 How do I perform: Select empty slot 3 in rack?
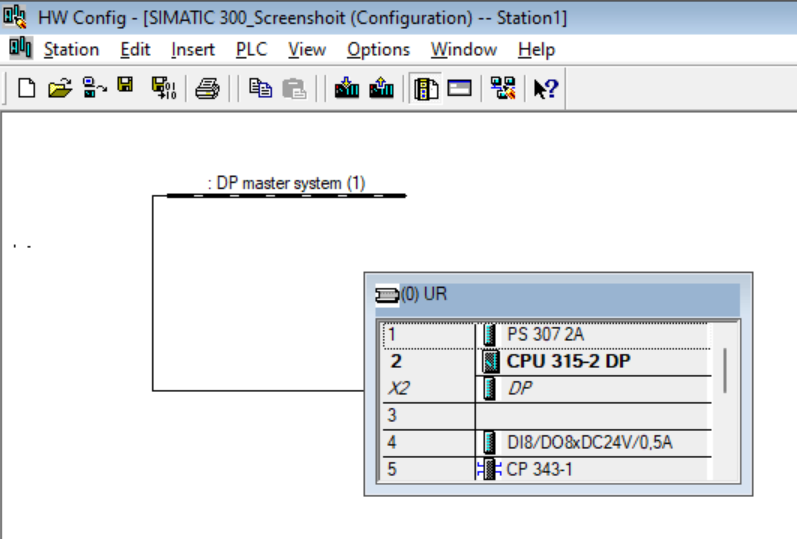(x=546, y=416)
